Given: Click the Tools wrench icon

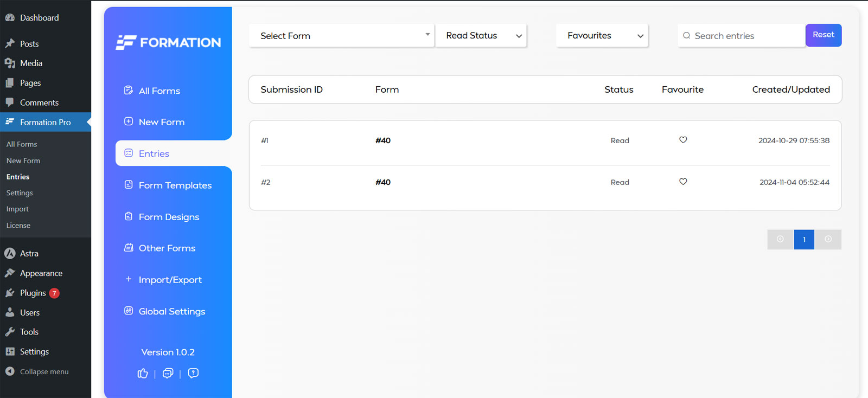Looking at the screenshot, I should coord(10,332).
